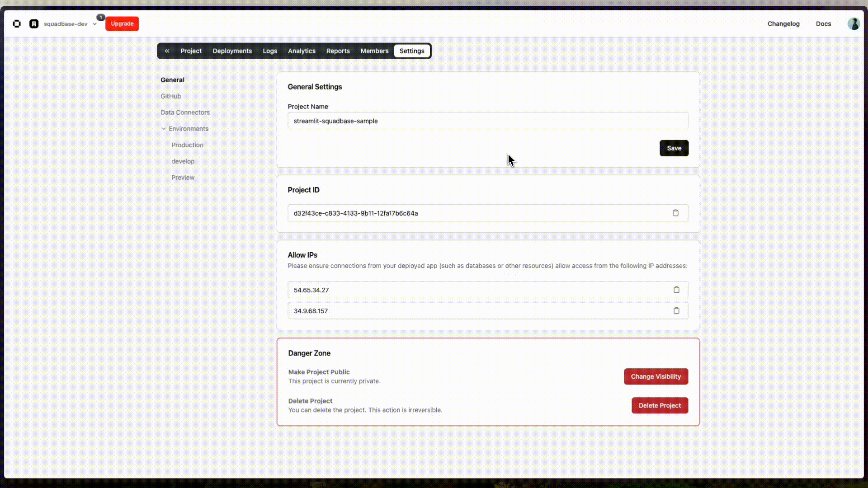The width and height of the screenshot is (868, 488).
Task: Click inside the Project Name input field
Action: [488, 121]
